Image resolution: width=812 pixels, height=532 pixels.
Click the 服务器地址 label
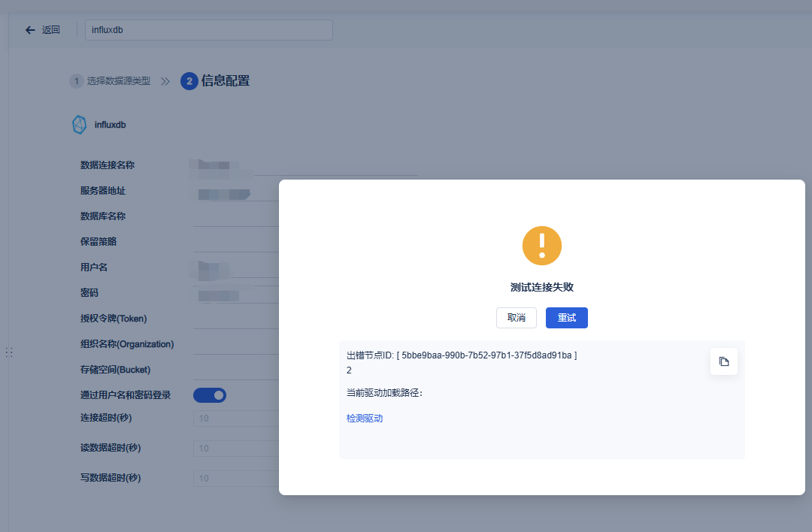click(102, 191)
